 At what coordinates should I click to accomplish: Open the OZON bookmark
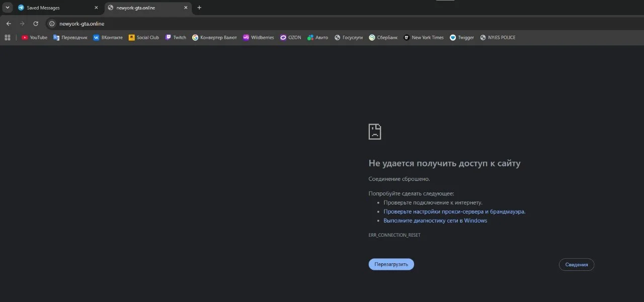coord(290,37)
